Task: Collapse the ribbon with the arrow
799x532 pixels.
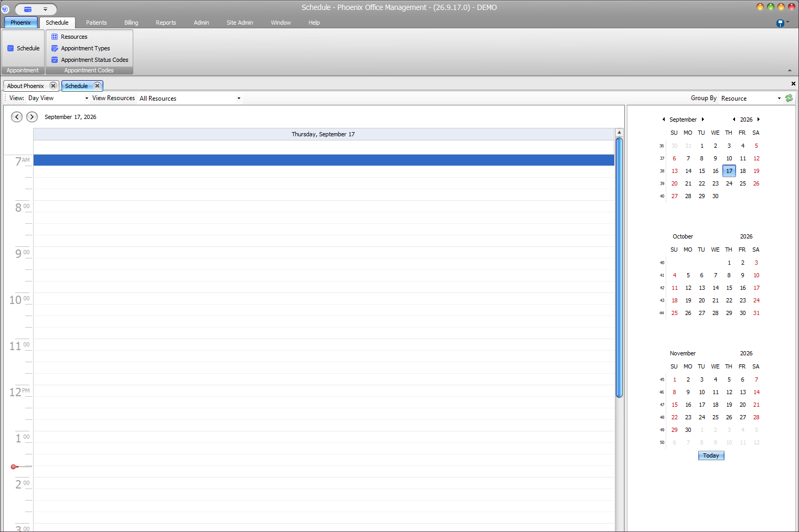Action: (790, 70)
